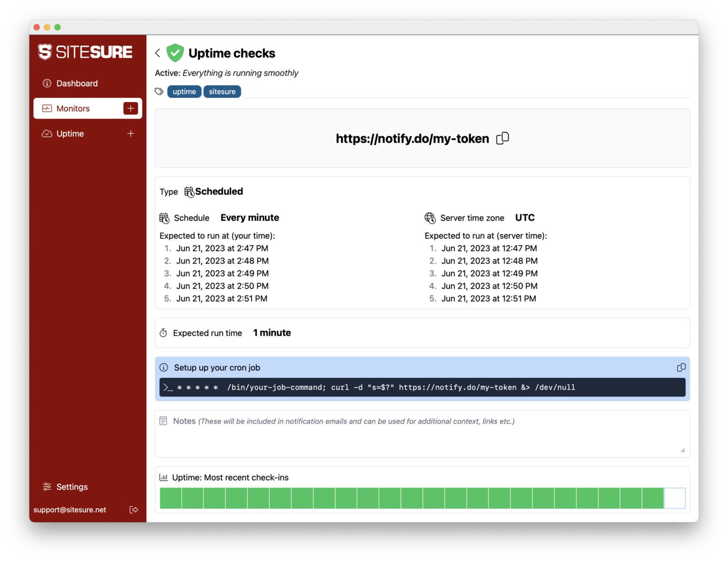Click Jun 21, 2023 at 12:50 PM entry
Screen dimensions: 728x561
tap(490, 286)
